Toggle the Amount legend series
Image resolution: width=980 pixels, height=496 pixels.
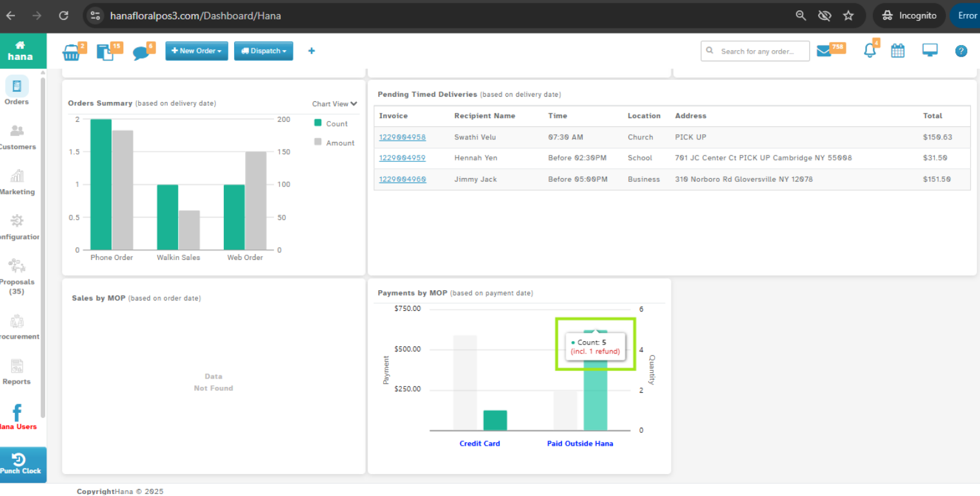point(334,143)
